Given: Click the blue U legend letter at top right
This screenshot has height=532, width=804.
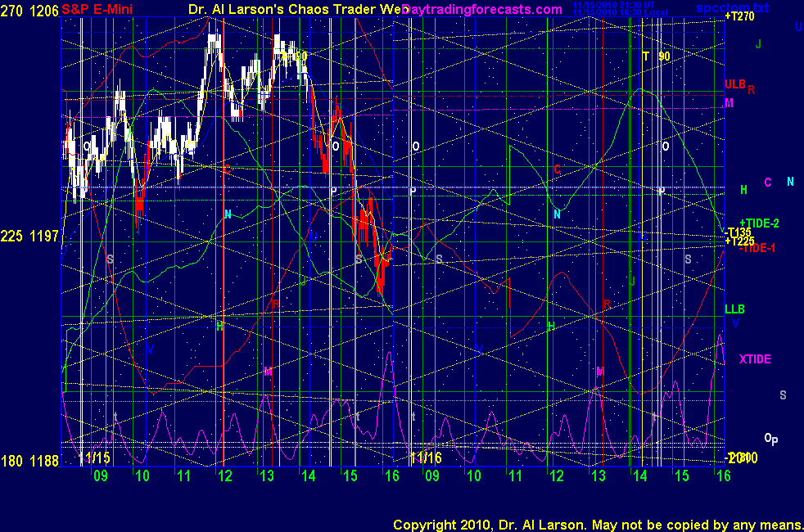Looking at the screenshot, I should click(798, 27).
